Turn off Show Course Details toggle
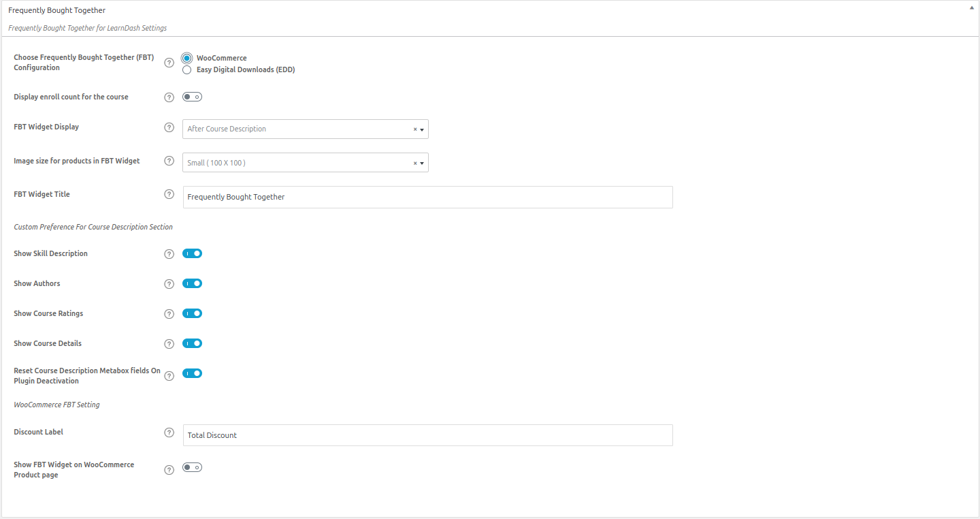Image resolution: width=980 pixels, height=519 pixels. 193,343
